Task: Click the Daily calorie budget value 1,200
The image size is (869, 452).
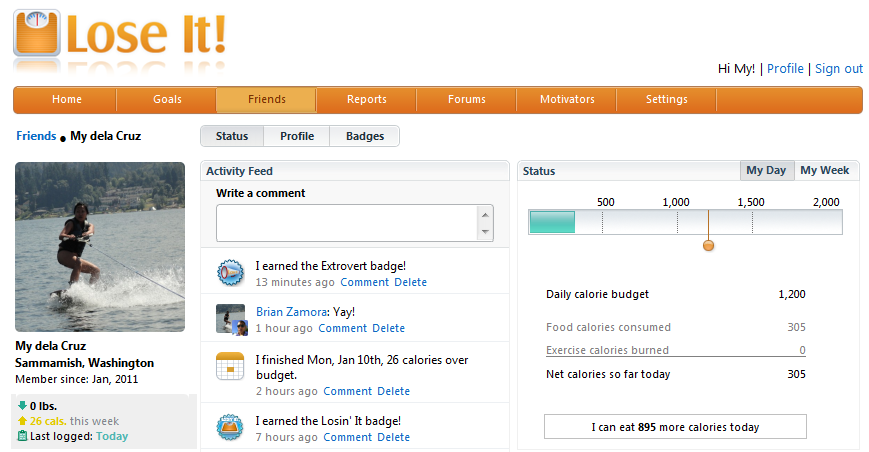Action: (x=792, y=294)
